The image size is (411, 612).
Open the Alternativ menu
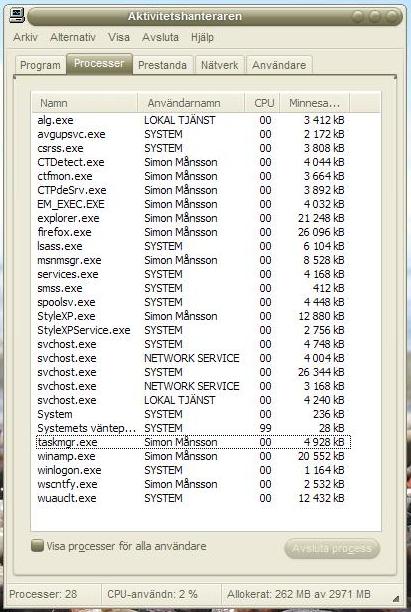pyautogui.click(x=73, y=37)
